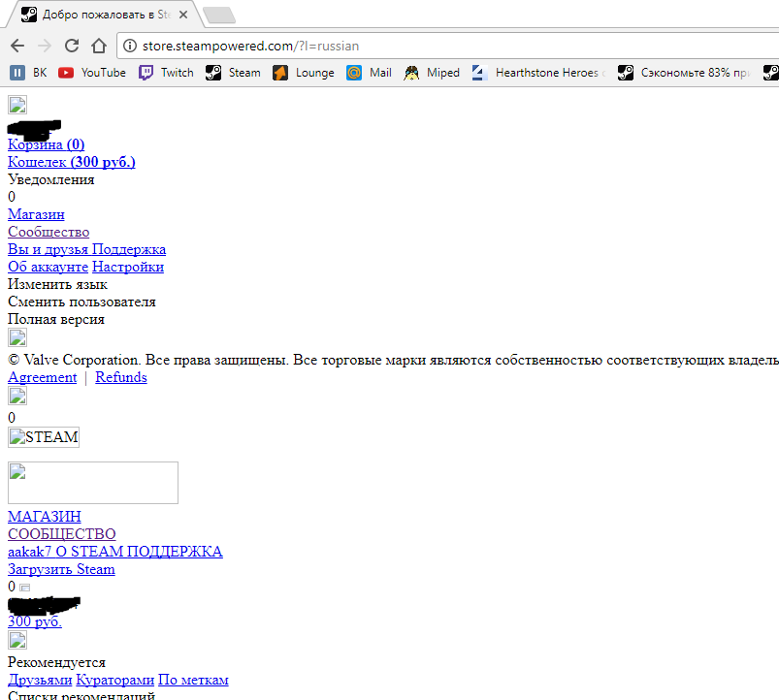This screenshot has width=779, height=700.
Task: Open the Сэкономьте 83% bookmark
Action: 684,73
